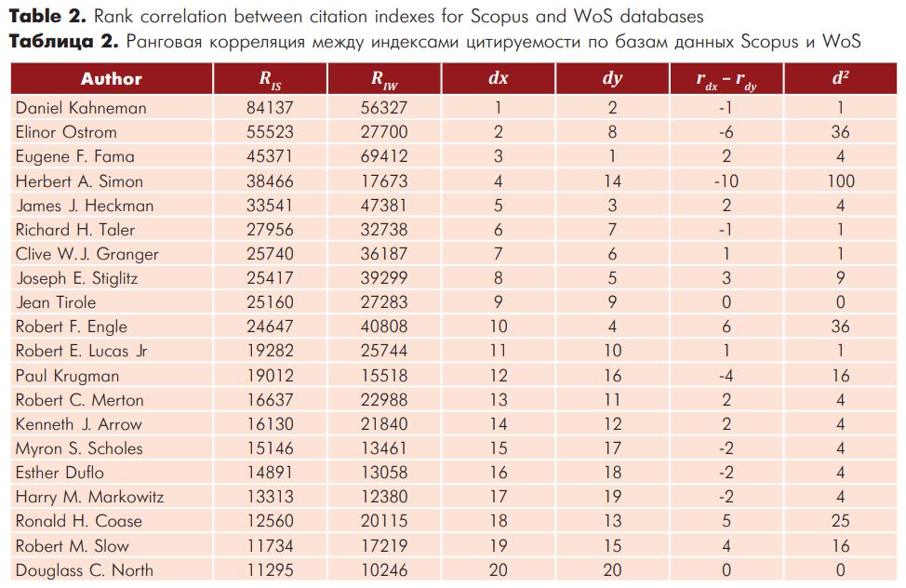Screen dimensions: 906x588
Task: Click the Author column header
Action: (x=111, y=79)
